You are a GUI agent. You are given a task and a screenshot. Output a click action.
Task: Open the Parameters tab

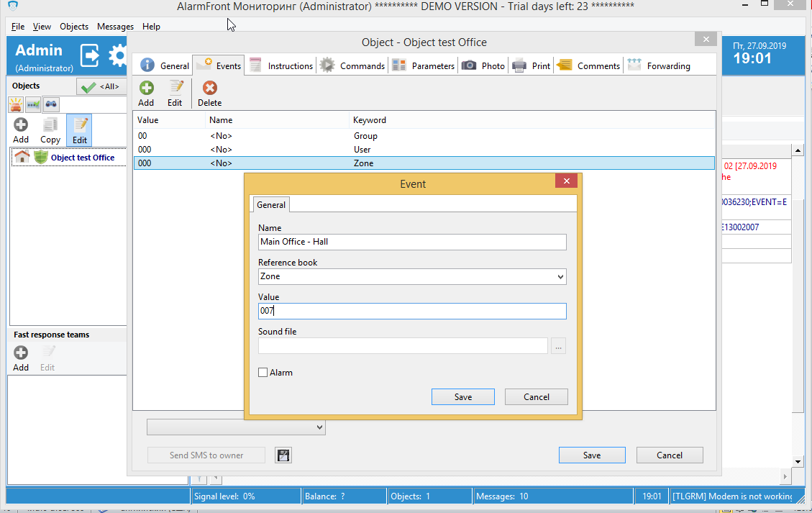(423, 65)
